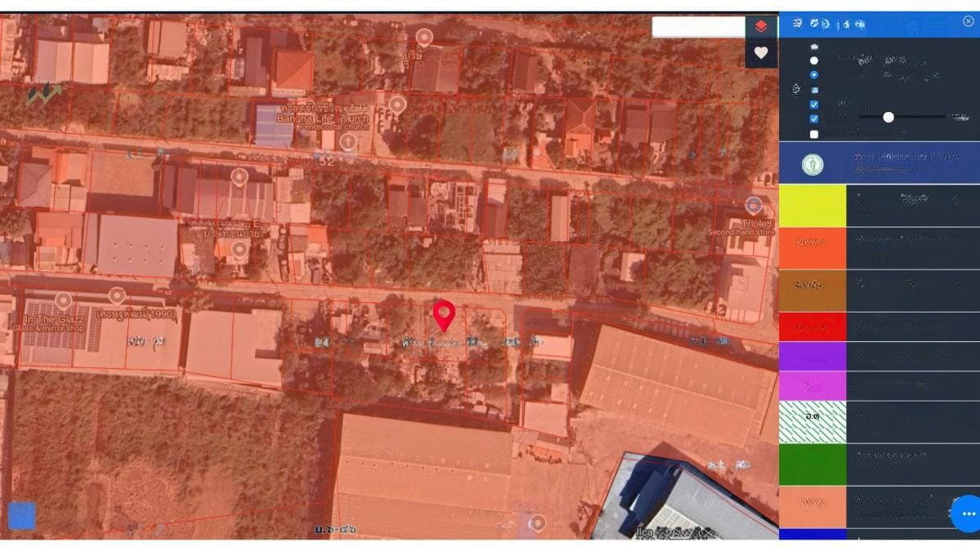Viewport: 980px width, 551px height.
Task: Click the layer opacity slider handle
Action: click(888, 118)
